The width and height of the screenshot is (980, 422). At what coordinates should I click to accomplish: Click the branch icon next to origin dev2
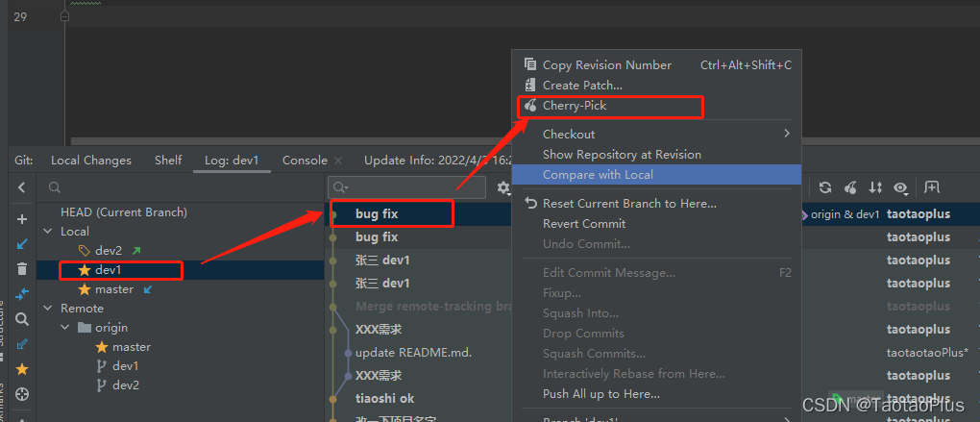101,385
